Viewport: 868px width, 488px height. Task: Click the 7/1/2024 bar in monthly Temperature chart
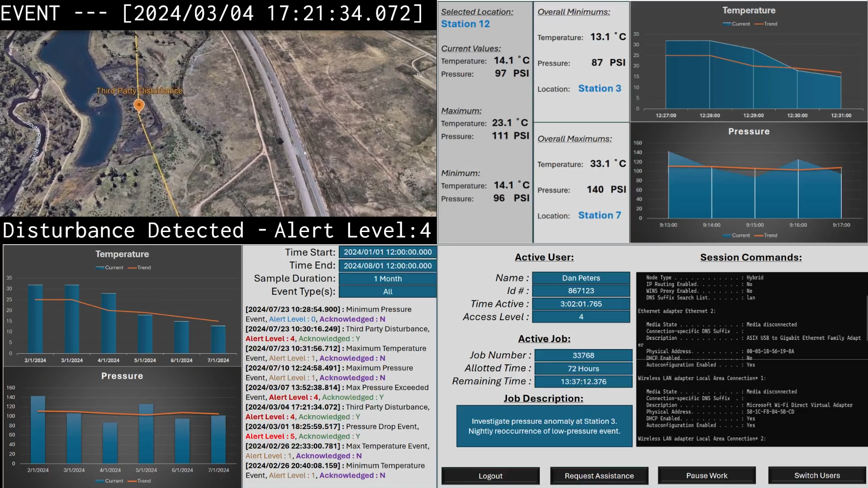[x=218, y=339]
